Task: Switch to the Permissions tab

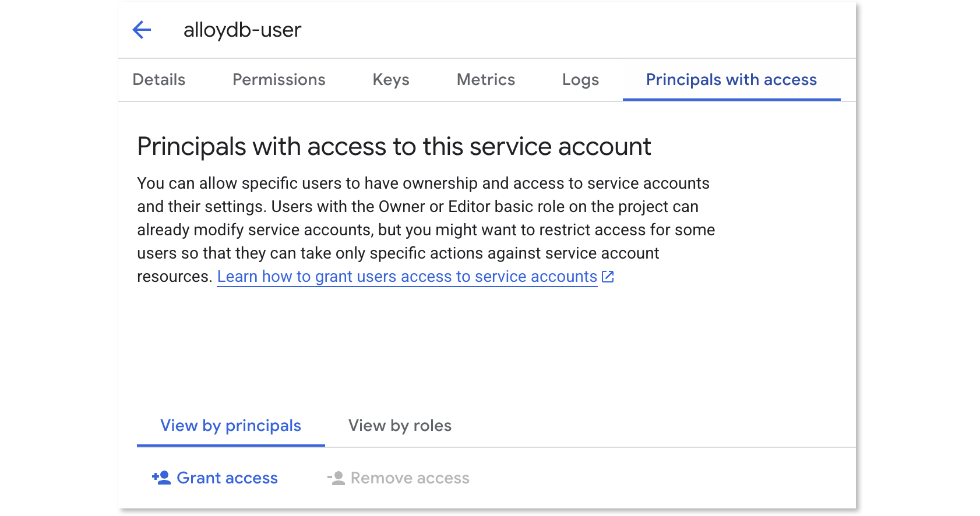Action: 279,80
